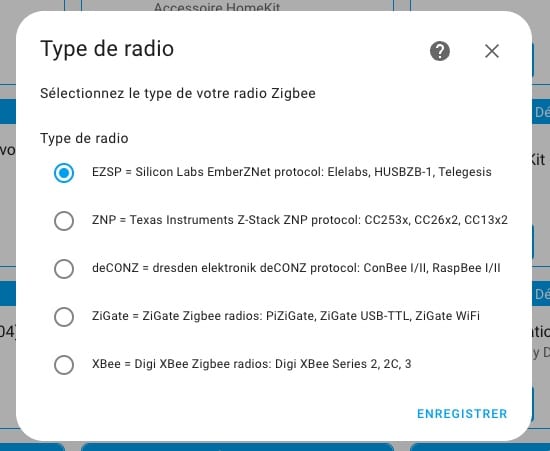Click the dresden elektronik deCONZ label text

click(x=229, y=268)
